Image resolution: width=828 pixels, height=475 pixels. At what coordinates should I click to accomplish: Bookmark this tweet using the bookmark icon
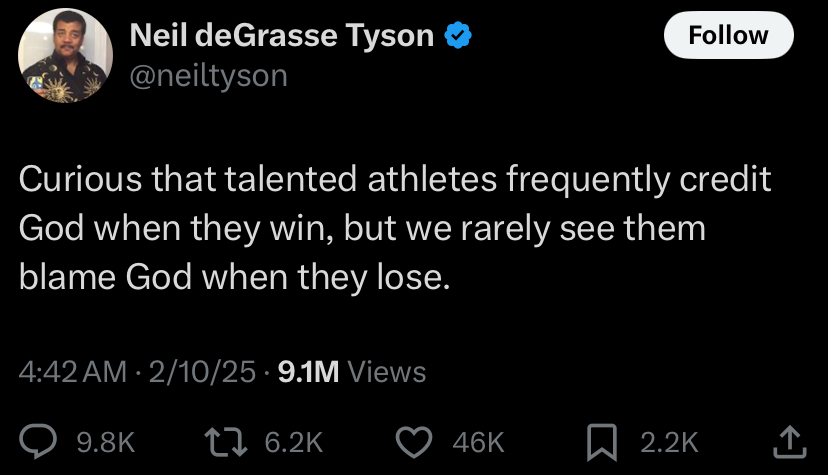click(602, 442)
